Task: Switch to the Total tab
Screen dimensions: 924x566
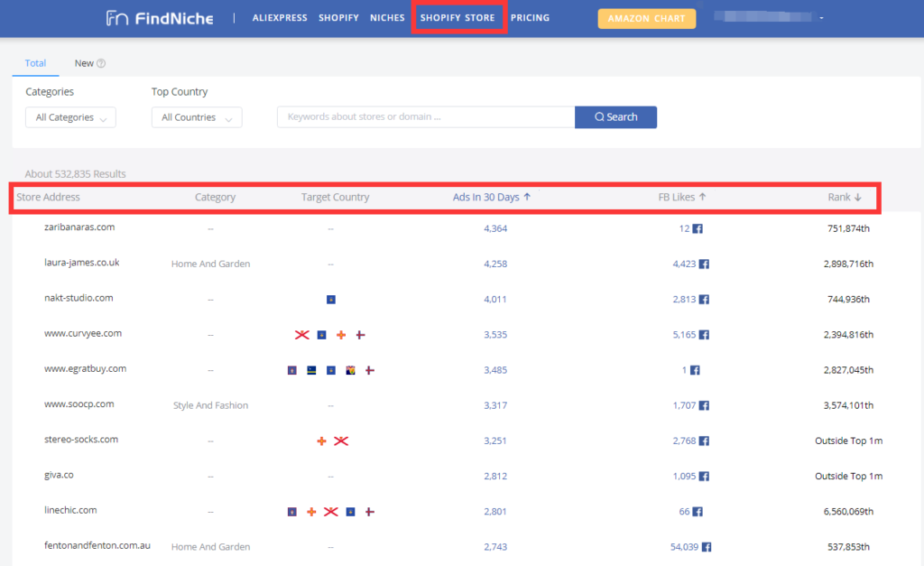Action: click(x=35, y=63)
